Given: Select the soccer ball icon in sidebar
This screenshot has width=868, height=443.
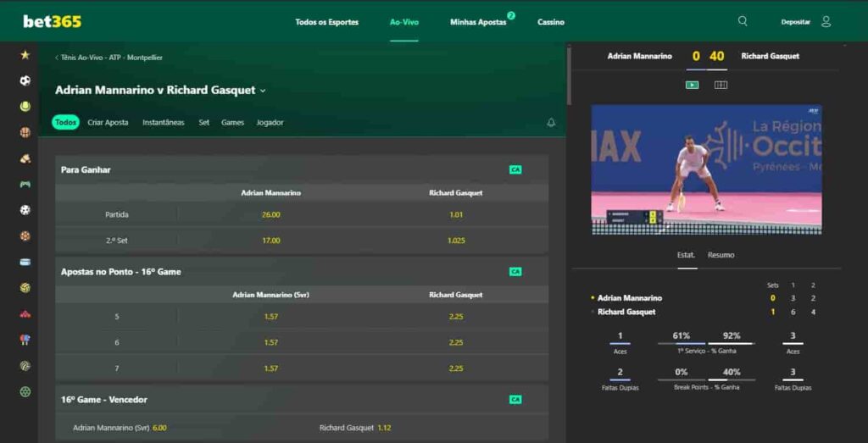Looking at the screenshot, I should 25,80.
